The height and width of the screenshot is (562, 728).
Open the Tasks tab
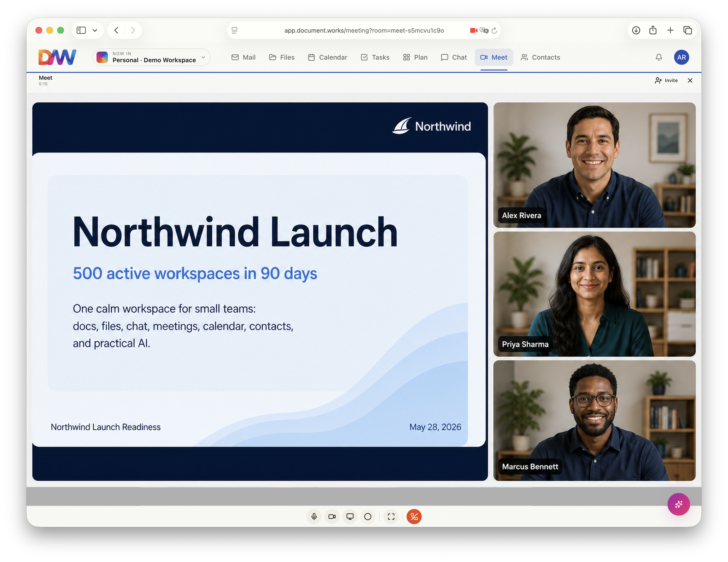pos(375,57)
